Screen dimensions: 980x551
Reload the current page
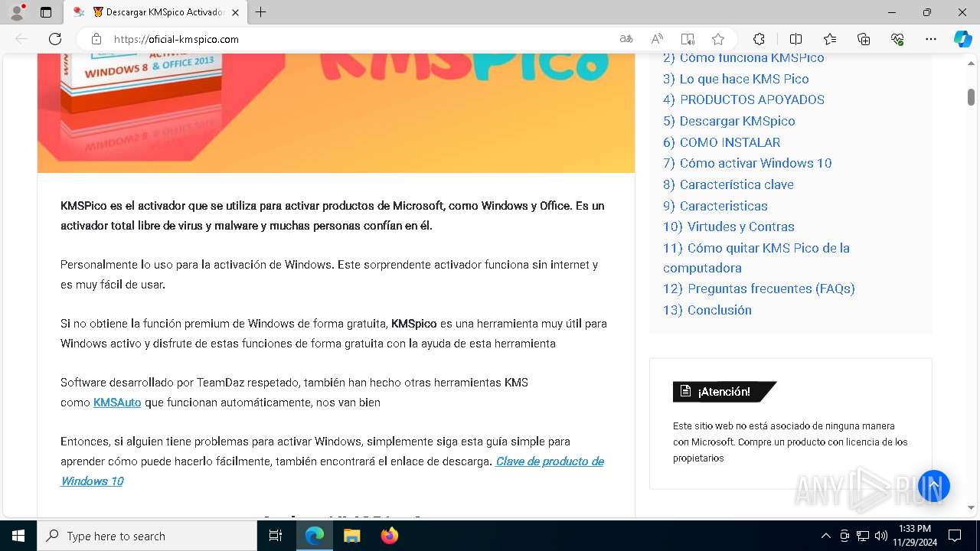pyautogui.click(x=55, y=39)
